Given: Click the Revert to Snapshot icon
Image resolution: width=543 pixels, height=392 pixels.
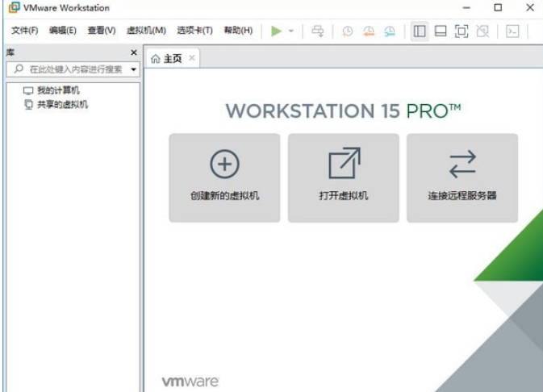Looking at the screenshot, I should coord(369,31).
